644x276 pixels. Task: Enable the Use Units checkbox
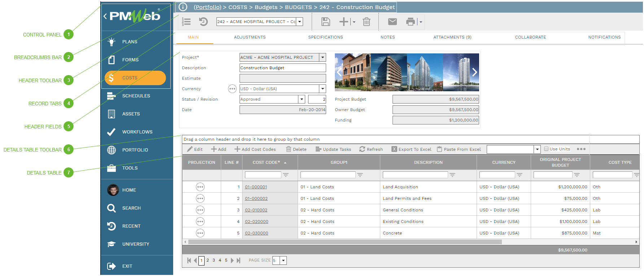pyautogui.click(x=546, y=149)
